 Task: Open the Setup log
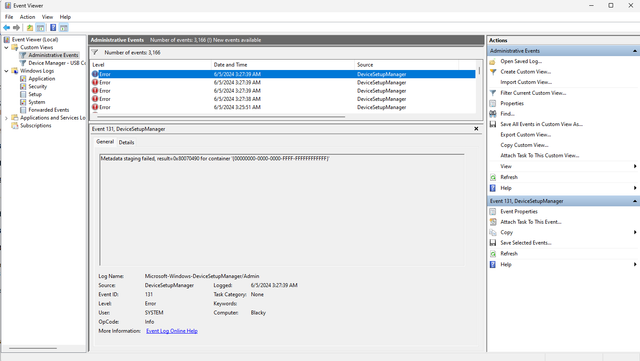35,94
